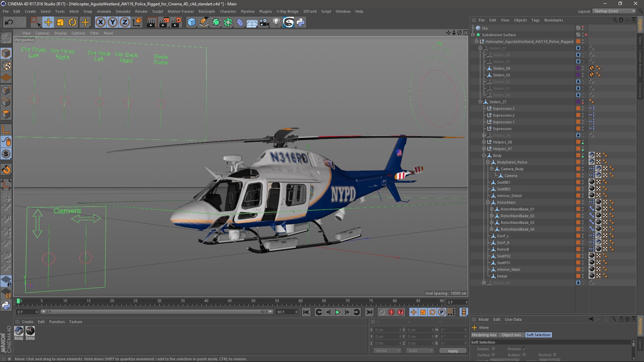The height and width of the screenshot is (362, 644).
Task: Add a Camera object icon
Action: pos(264,22)
